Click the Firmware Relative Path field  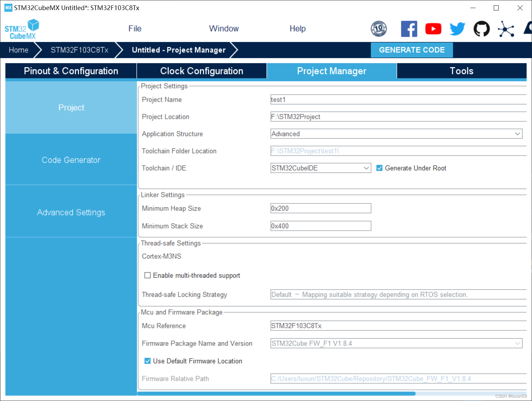399,378
